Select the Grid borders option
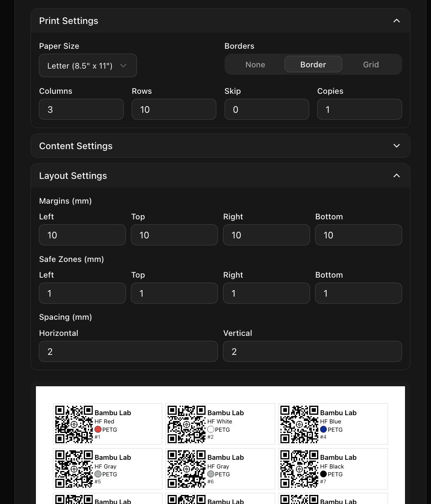 [371, 64]
